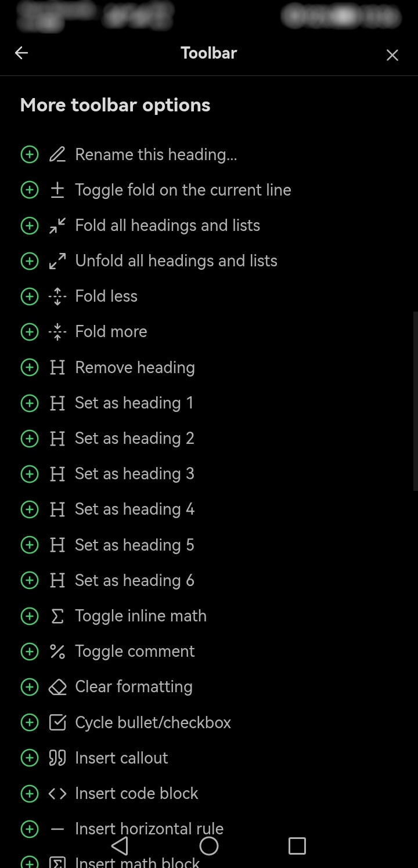
Task: Click the Unfold all headings arrow icon
Action: 57,261
